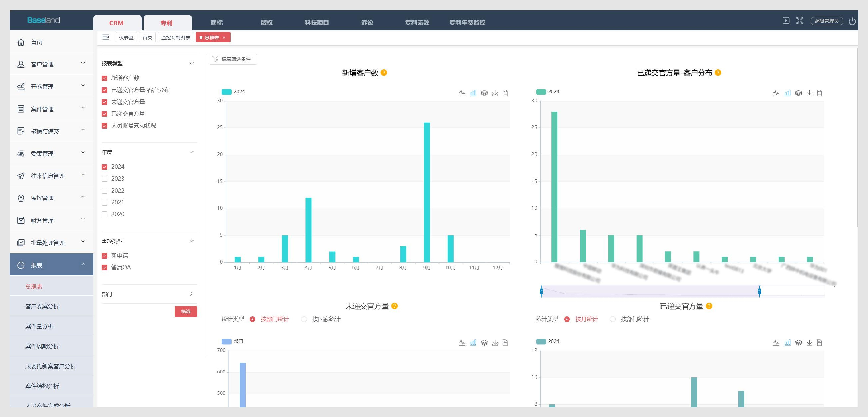Uncheck 人员账号变动状况 report type
Image resolution: width=868 pixels, height=417 pixels.
click(104, 126)
